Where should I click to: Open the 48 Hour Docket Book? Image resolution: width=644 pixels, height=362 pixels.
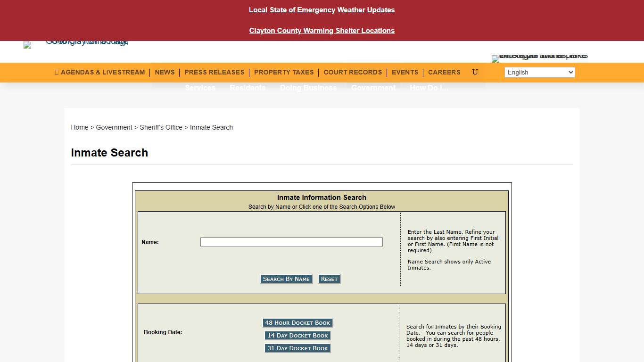[297, 322]
